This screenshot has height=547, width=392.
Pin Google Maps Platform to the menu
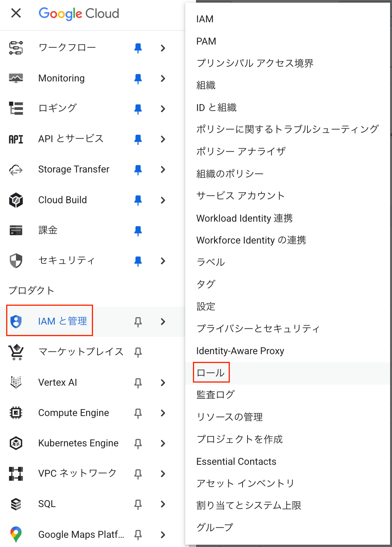tap(138, 535)
